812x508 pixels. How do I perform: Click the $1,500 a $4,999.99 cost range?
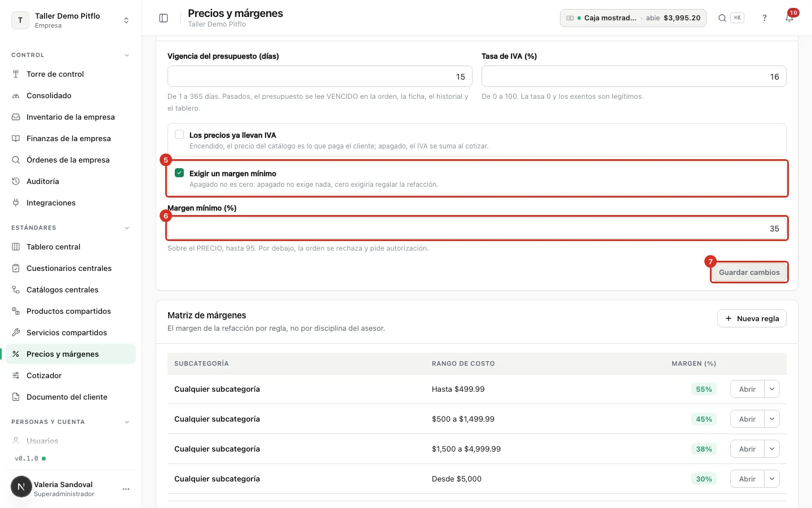(x=466, y=449)
